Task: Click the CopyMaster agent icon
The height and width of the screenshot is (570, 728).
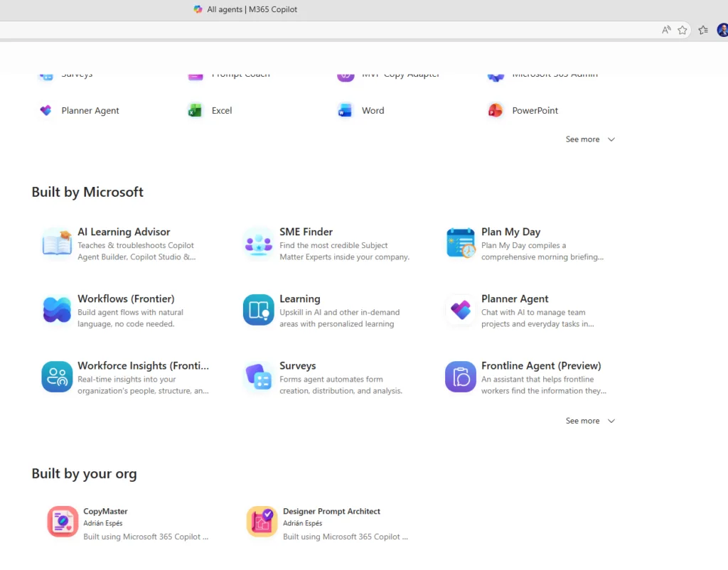Action: click(x=63, y=521)
